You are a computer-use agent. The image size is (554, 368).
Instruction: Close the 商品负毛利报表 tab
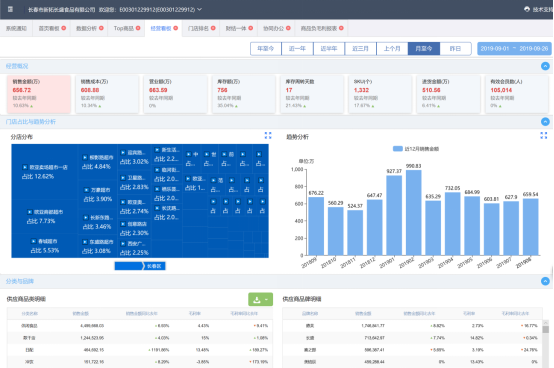tap(341, 28)
